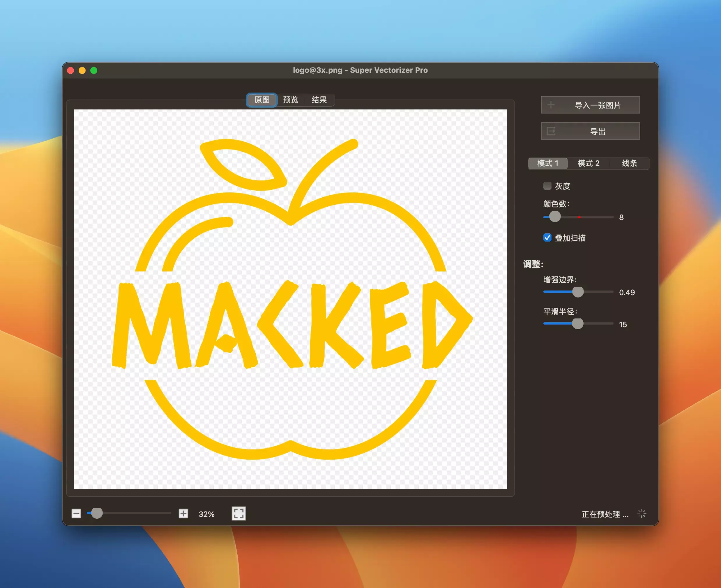
Task: Click the fit-to-window icon
Action: click(238, 513)
